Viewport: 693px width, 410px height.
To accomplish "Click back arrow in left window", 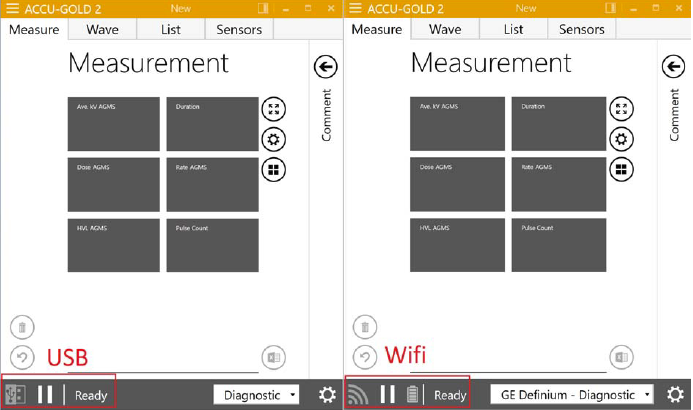I will coord(326,67).
